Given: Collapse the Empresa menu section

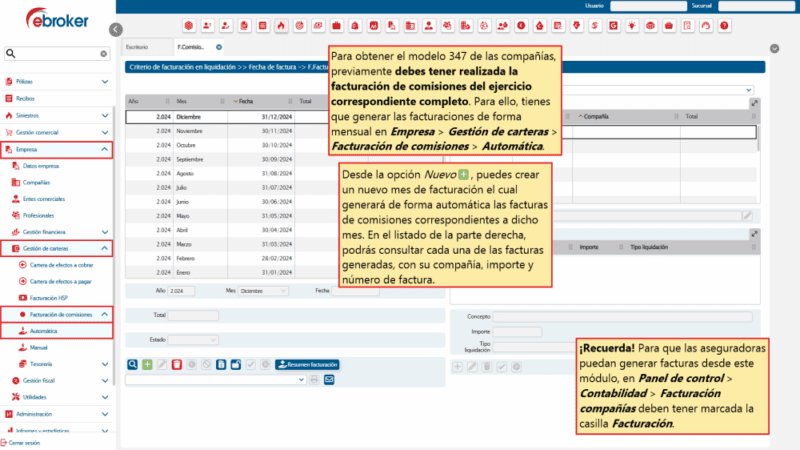Looking at the screenshot, I should [x=105, y=149].
